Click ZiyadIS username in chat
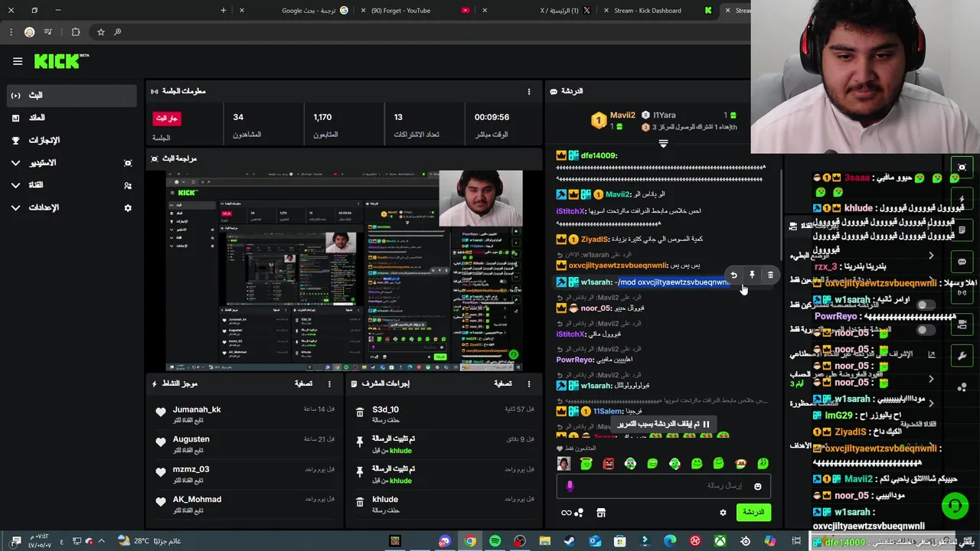Screen dimensions: 980x551 [x=595, y=240]
